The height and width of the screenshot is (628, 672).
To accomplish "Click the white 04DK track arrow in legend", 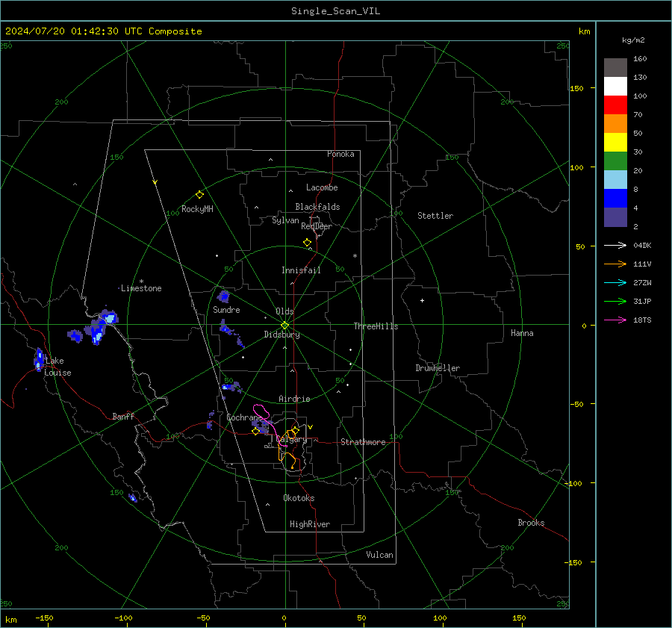I will [x=615, y=245].
